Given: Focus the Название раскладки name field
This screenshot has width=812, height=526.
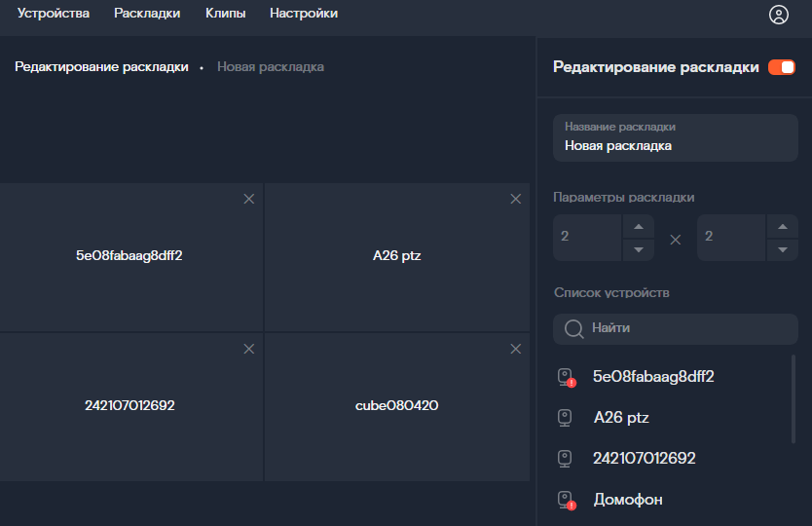Looking at the screenshot, I should point(676,138).
